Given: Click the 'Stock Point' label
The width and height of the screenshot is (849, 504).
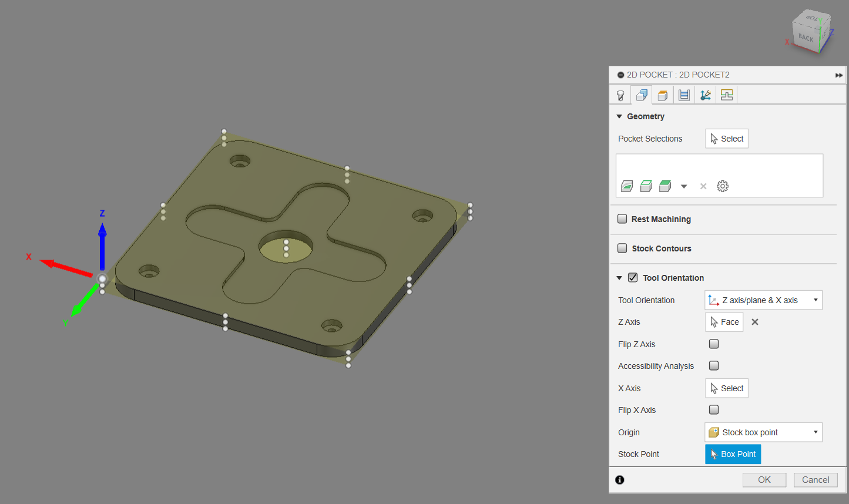Looking at the screenshot, I should coord(639,454).
